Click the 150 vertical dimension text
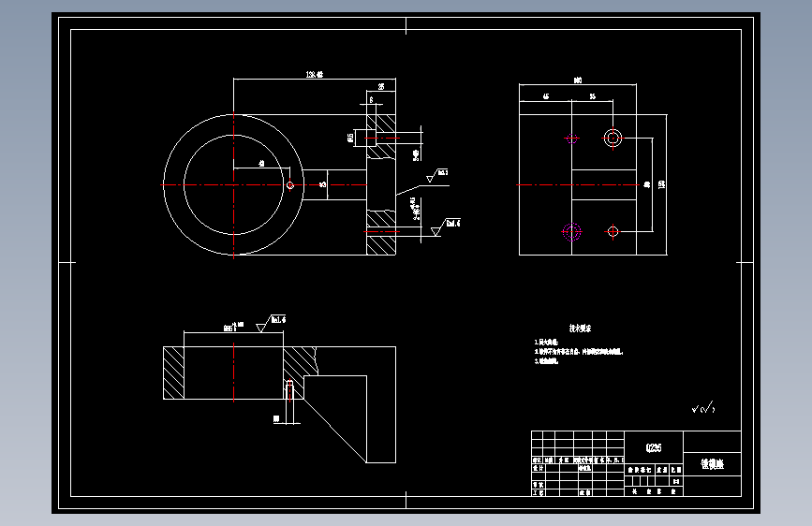Screen dimensions: 812x526 (x=661, y=184)
